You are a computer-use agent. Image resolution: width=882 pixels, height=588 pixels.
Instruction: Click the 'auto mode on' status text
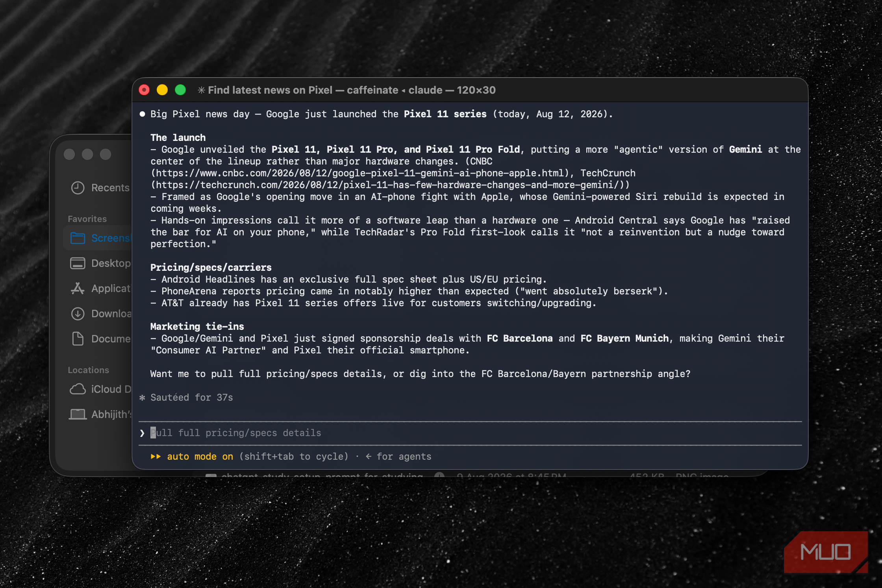[200, 457]
